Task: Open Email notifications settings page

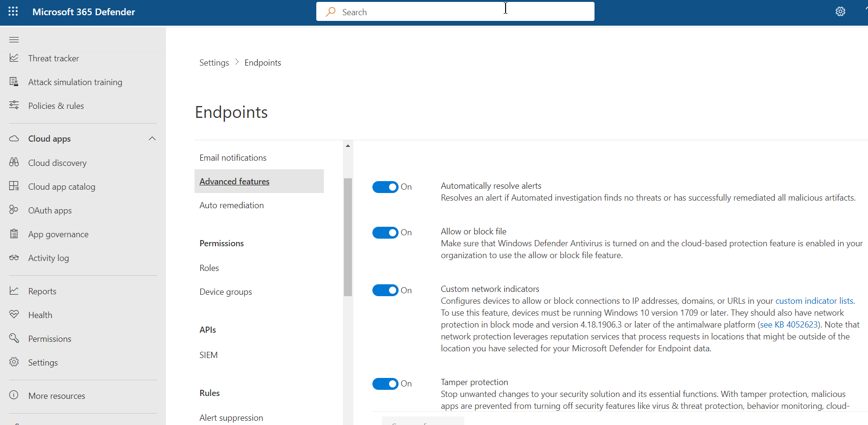Action: 233,158
